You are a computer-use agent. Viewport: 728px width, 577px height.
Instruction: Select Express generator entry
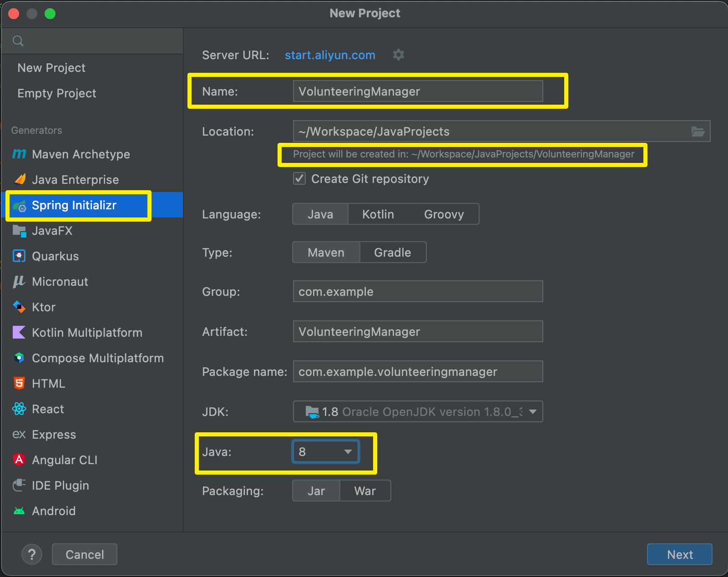(x=92, y=435)
